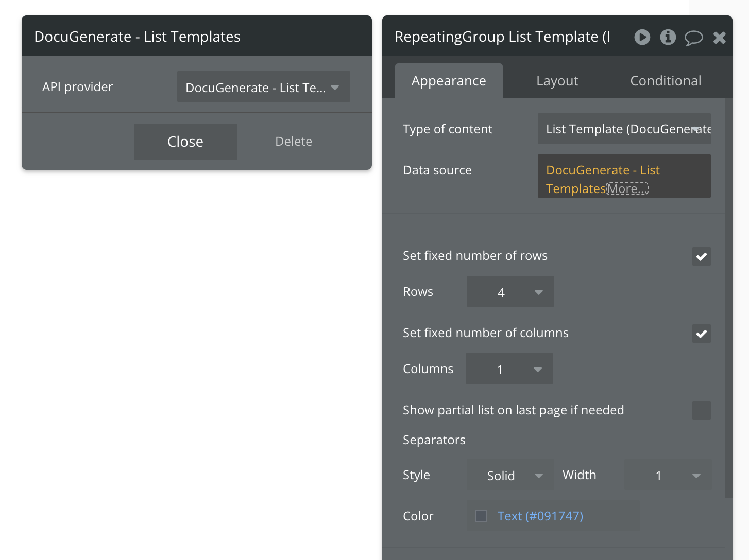The width and height of the screenshot is (749, 560).
Task: Switch to the Conditional tab
Action: 666,81
